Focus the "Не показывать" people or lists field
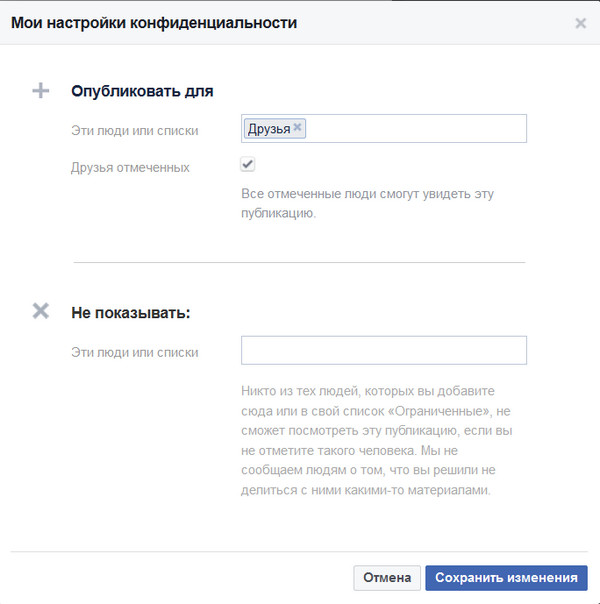Image resolution: width=600 pixels, height=604 pixels. tap(384, 350)
